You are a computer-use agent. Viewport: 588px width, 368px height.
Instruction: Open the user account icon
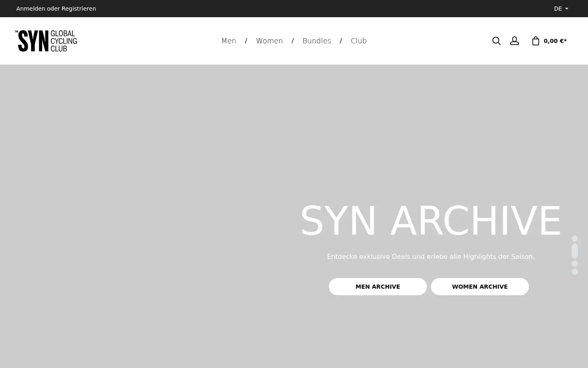pyautogui.click(x=514, y=41)
